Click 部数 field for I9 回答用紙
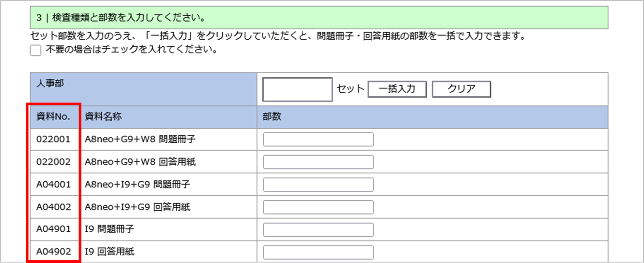 coord(318,252)
